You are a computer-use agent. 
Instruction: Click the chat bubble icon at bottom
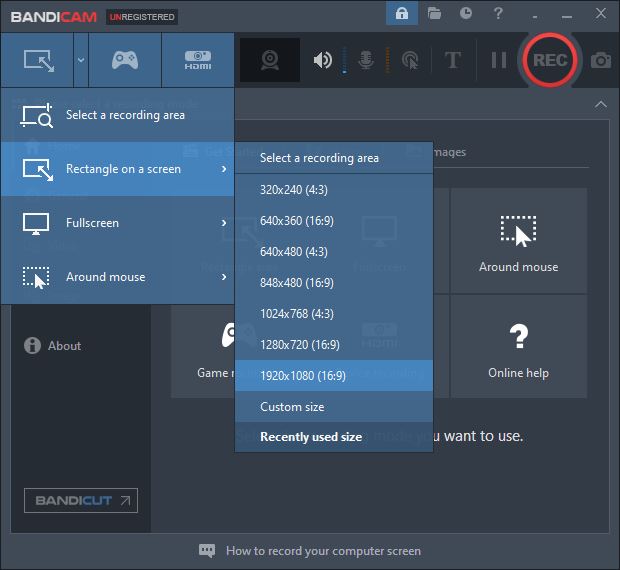coord(207,551)
